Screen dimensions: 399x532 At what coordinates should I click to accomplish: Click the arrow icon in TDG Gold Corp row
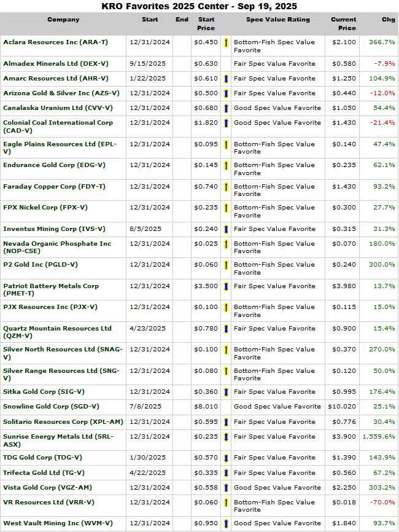coord(226,458)
